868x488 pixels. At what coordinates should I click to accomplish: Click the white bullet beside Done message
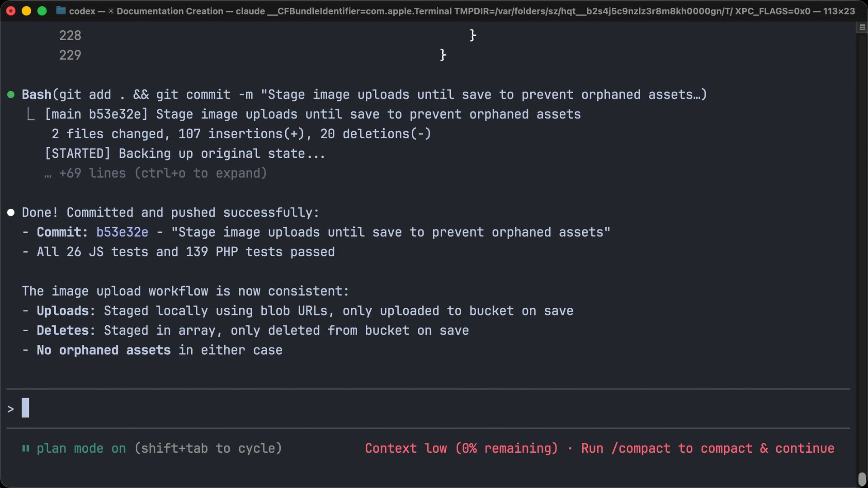(11, 213)
